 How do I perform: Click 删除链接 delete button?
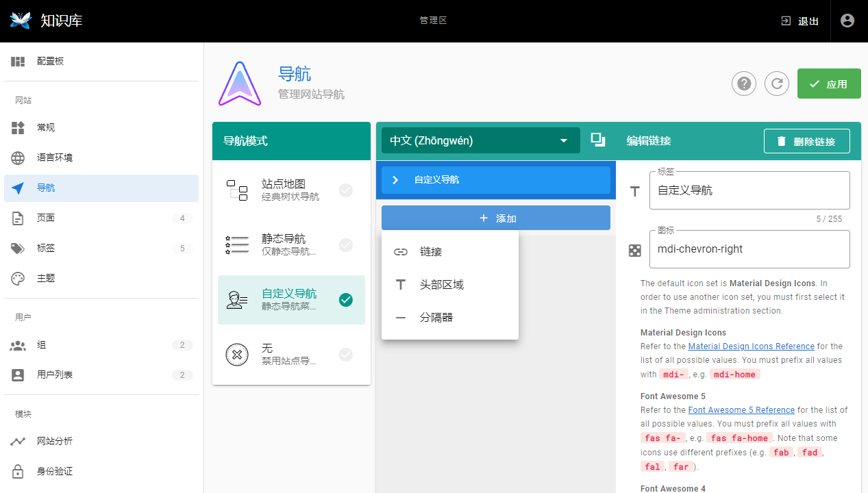click(807, 141)
